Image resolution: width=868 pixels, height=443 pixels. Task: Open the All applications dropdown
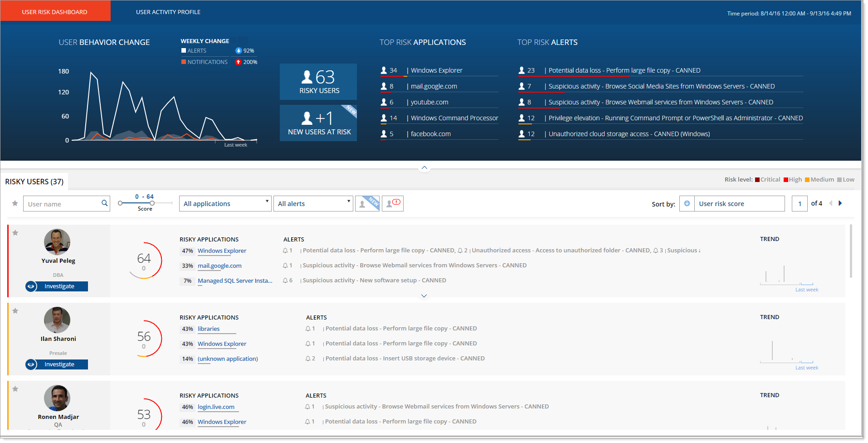point(225,204)
